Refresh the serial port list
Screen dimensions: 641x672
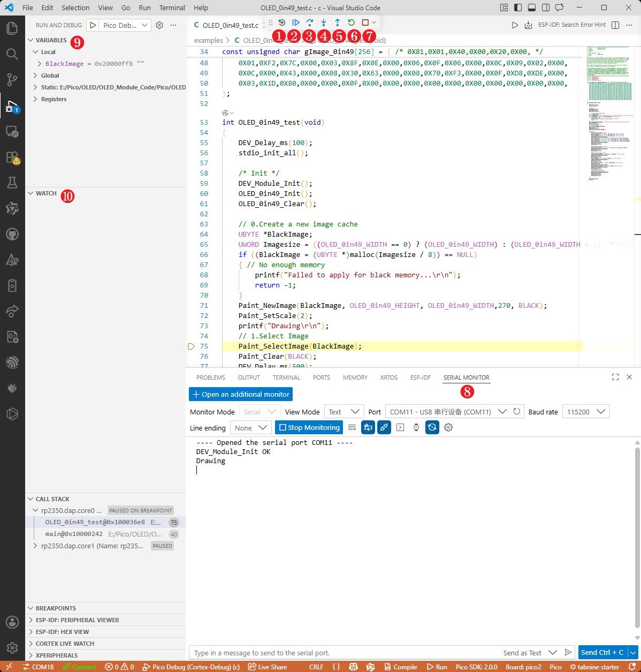[x=517, y=412]
